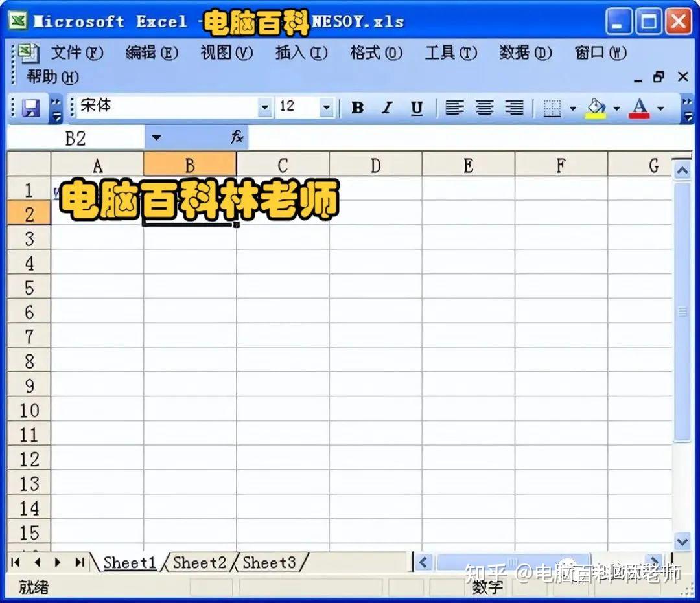Image resolution: width=700 pixels, height=603 pixels.
Task: Expand standard toolbar options arrow
Action: click(56, 109)
